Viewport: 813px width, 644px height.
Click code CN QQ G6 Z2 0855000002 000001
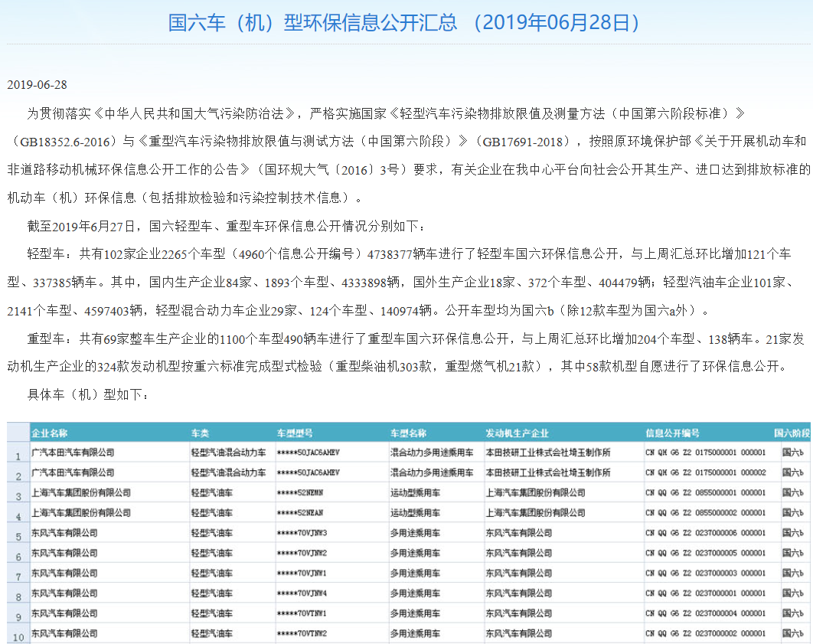pos(705,513)
